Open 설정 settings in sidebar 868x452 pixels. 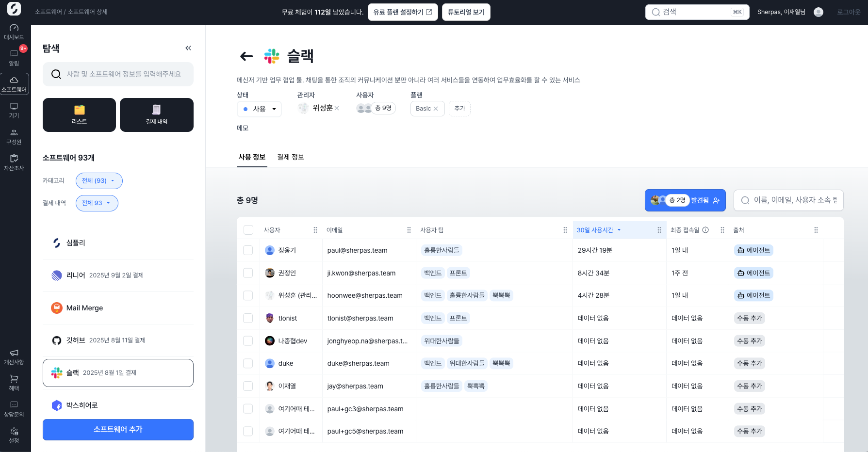[14, 435]
